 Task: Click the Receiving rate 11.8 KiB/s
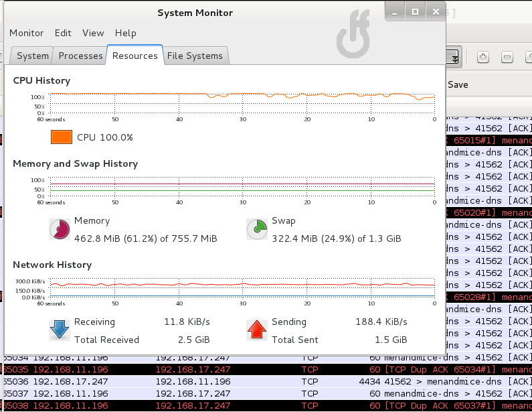[187, 322]
